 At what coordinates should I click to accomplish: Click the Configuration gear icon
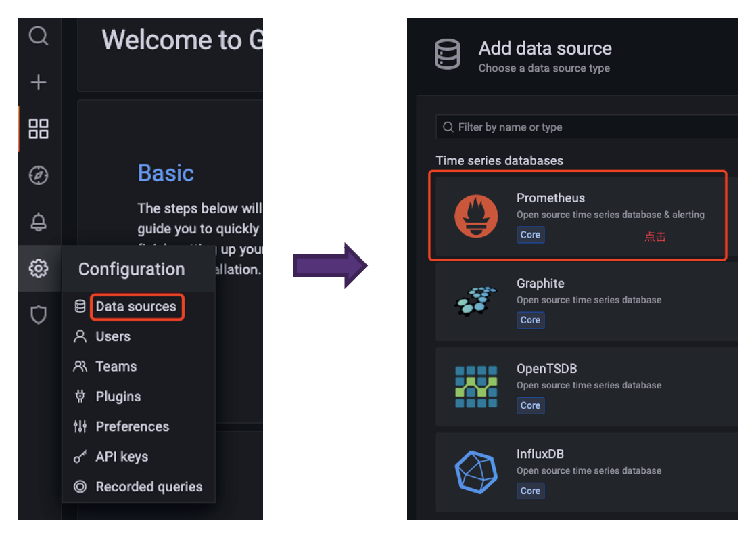coord(39,269)
